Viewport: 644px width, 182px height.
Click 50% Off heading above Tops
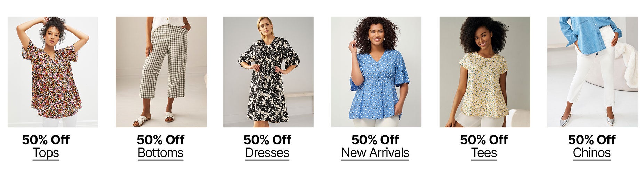tap(46, 140)
